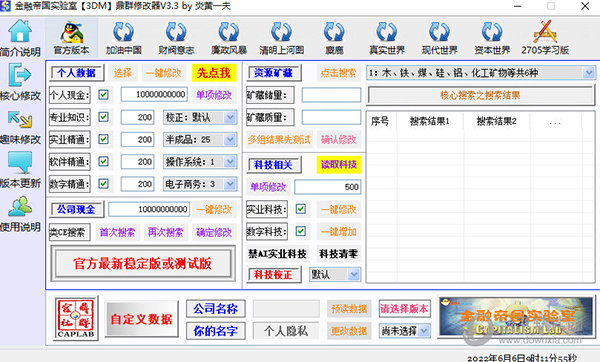600x362 pixels.
Task: Click the 自定义数据 button
Action: [141, 319]
